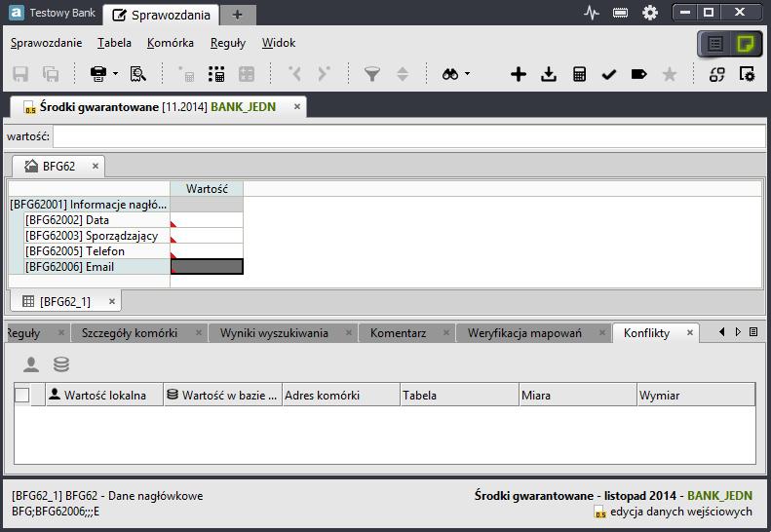This screenshot has width=771, height=532.
Task: Click the print preview magnifier icon
Action: click(138, 74)
